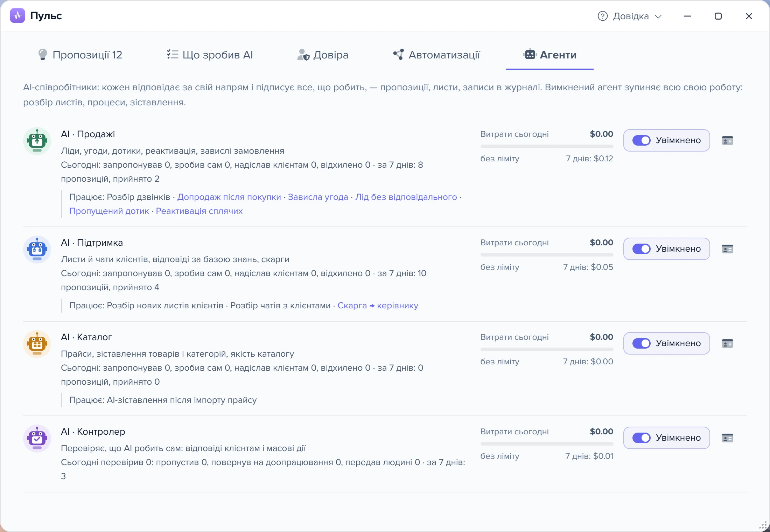Open the profile card icon for AI · Продажі
Image resolution: width=770 pixels, height=532 pixels.
tap(727, 141)
